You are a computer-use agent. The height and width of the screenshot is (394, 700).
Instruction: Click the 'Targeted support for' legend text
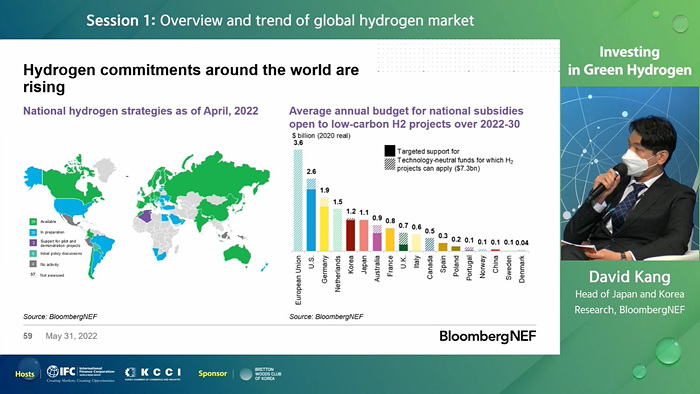click(x=428, y=151)
